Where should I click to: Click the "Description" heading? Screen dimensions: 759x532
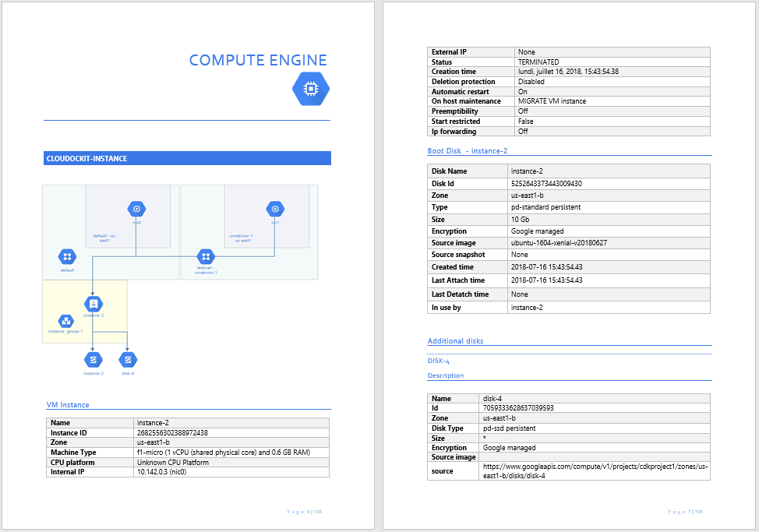[x=446, y=375]
